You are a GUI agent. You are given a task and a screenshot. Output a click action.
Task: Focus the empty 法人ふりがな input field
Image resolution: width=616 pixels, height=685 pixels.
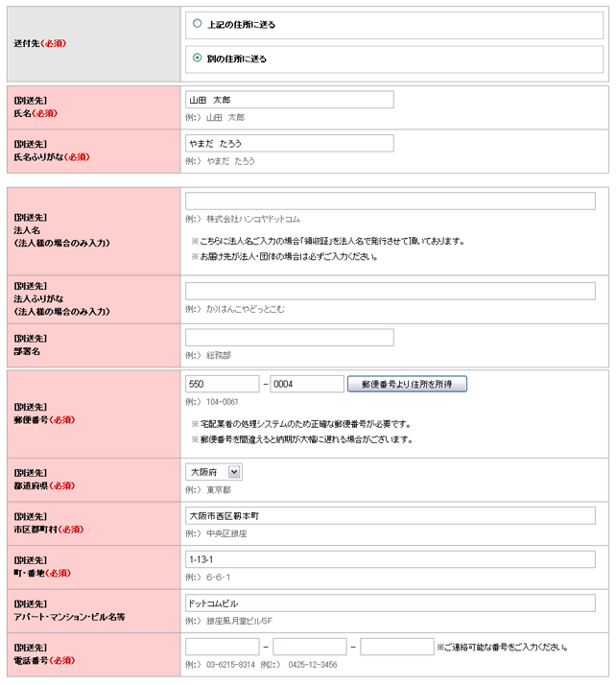point(390,292)
